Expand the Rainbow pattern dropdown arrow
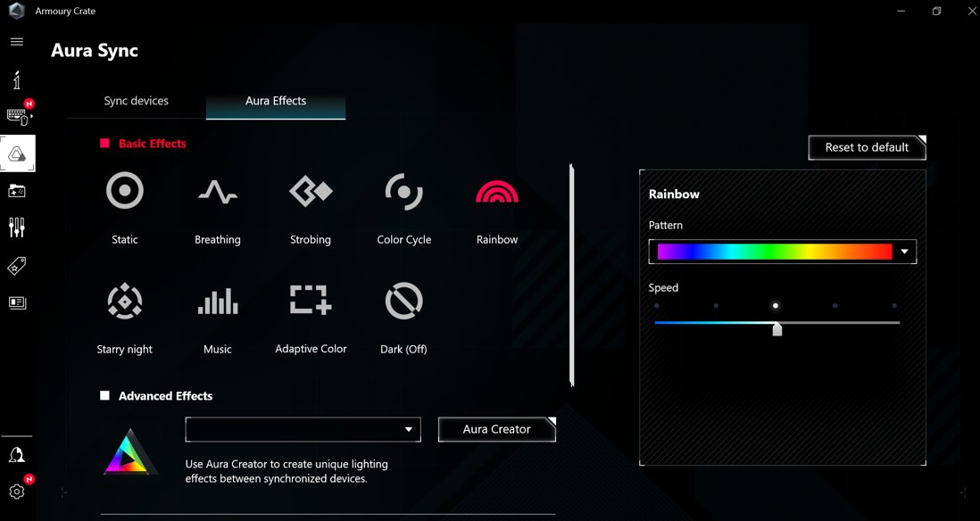 [x=904, y=252]
